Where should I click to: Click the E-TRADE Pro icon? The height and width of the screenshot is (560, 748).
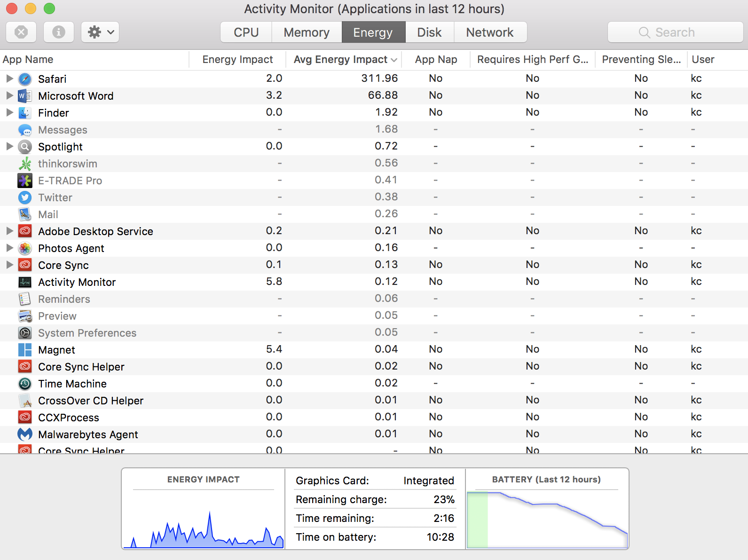point(25,181)
